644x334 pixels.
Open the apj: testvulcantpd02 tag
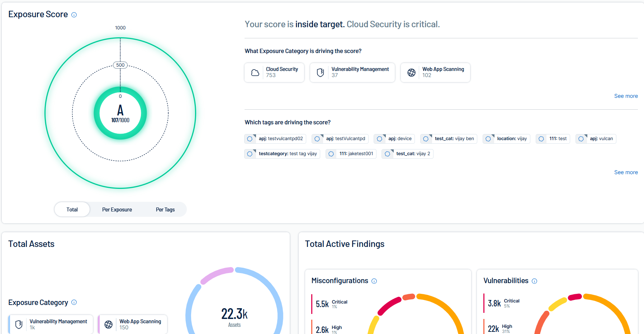(x=275, y=139)
